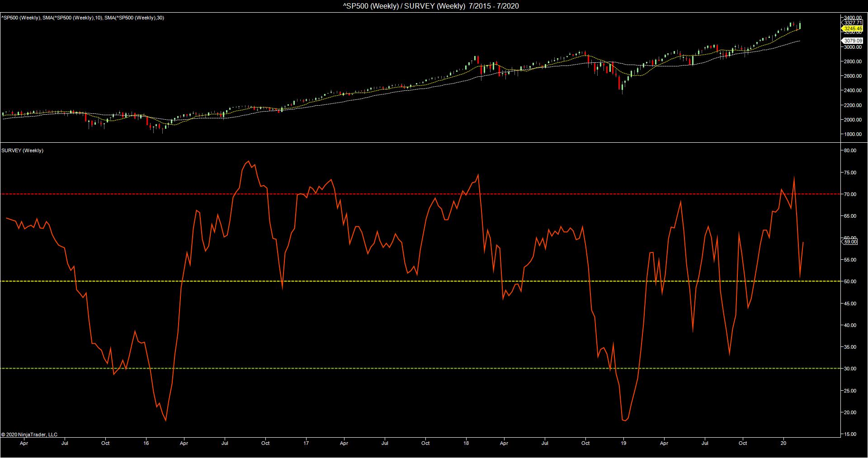This screenshot has height=458, width=868.
Task: Click the '20' year label on time axis
Action: pos(784,443)
